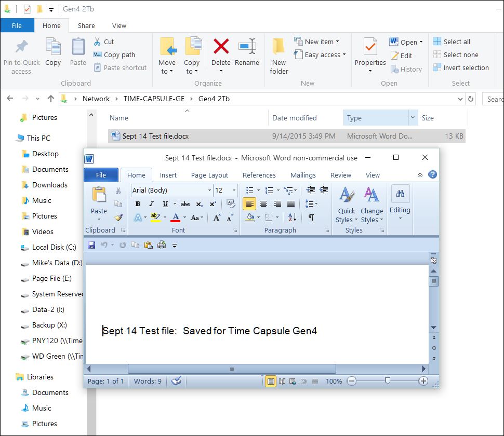Image resolution: width=504 pixels, height=436 pixels.
Task: Toggle Italic formatting in Word
Action: pyautogui.click(x=151, y=204)
